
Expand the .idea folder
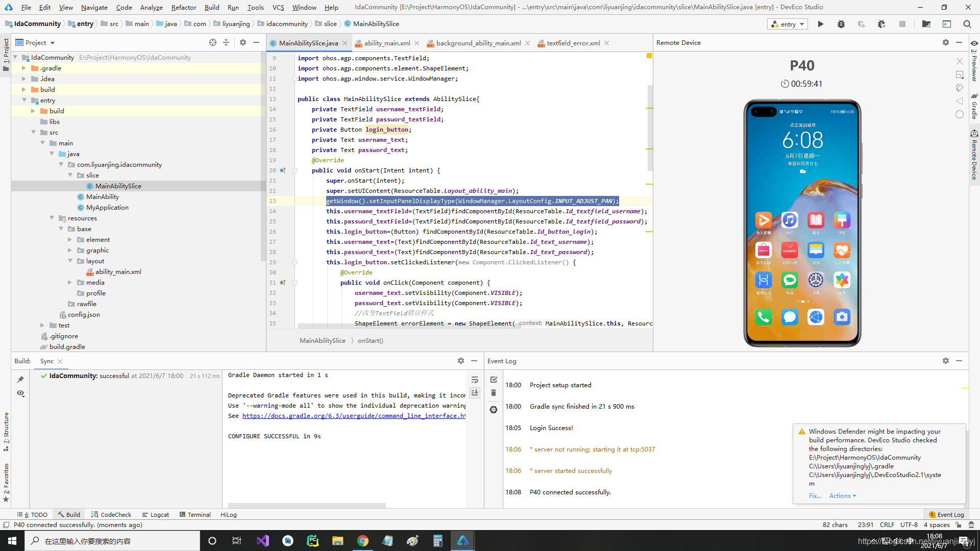pos(23,79)
